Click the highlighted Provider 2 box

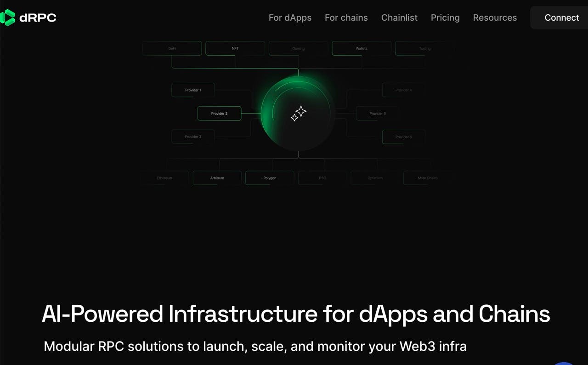point(219,113)
